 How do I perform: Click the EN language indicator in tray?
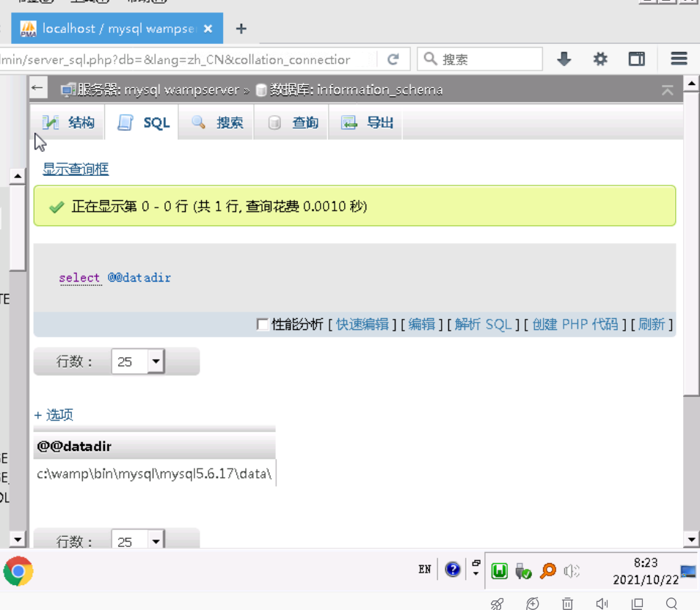coord(425,570)
